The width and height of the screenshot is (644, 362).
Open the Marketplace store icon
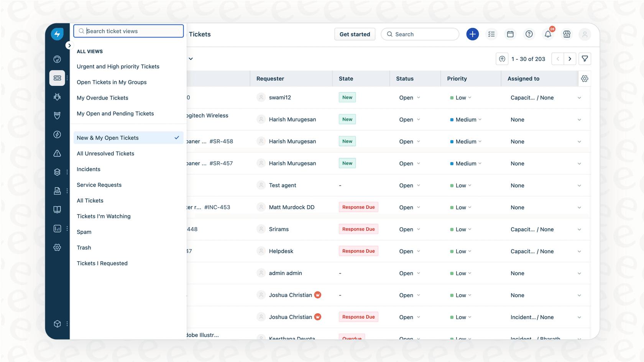[567, 34]
